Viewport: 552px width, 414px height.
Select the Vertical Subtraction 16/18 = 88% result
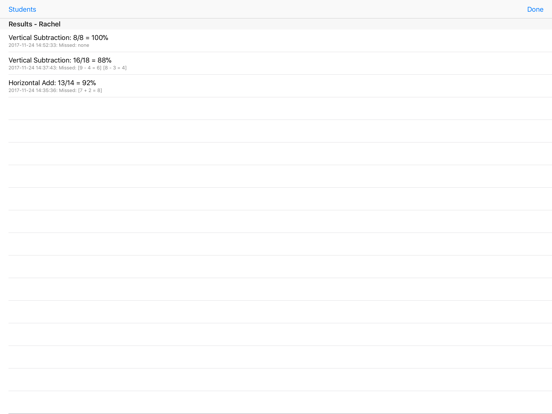[x=276, y=63]
